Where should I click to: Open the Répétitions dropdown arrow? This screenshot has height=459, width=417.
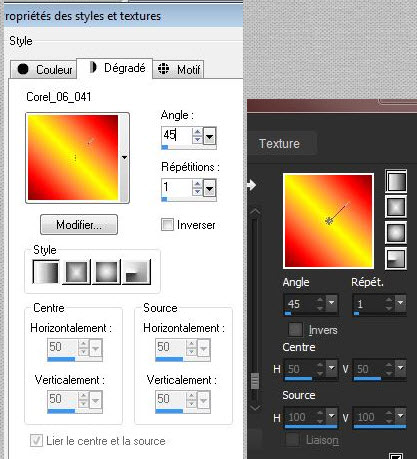coord(210,188)
